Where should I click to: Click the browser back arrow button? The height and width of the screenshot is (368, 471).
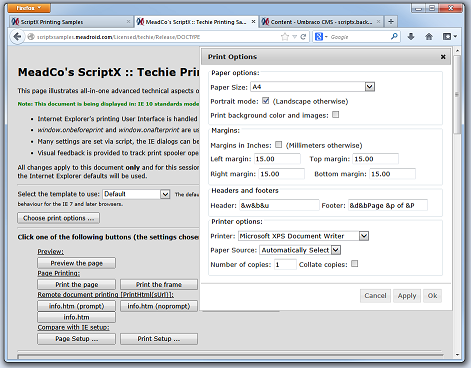point(17,37)
